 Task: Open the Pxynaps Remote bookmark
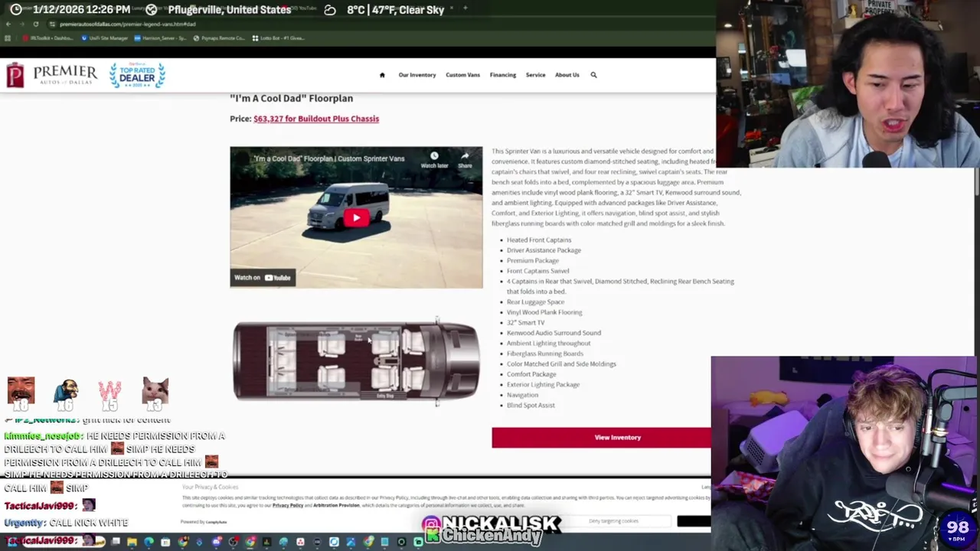point(219,37)
